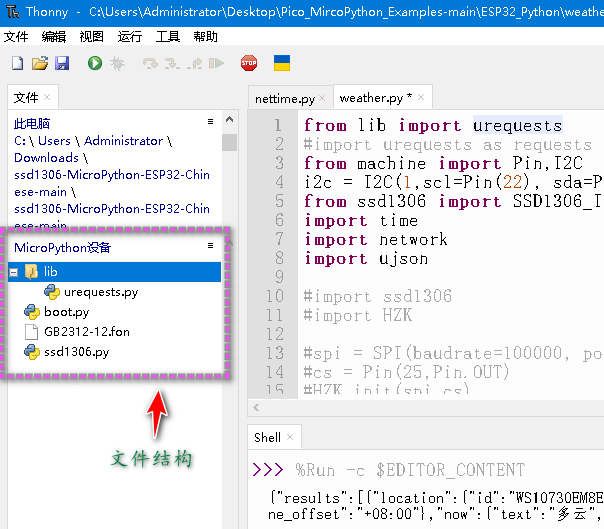Viewport: 604px width, 529px height.
Task: Click on line 7 'import network'
Action: pyautogui.click(x=376, y=240)
